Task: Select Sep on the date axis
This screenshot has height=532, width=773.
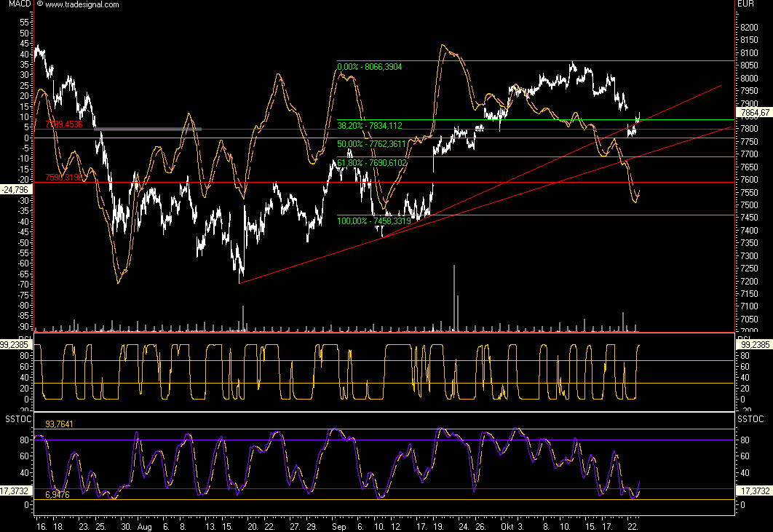Action: click(338, 525)
